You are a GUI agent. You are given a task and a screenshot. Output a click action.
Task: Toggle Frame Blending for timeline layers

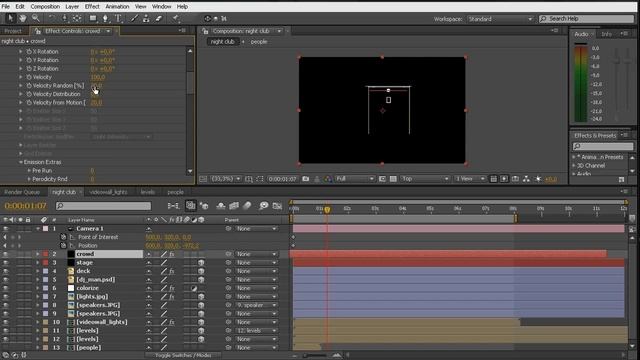pyautogui.click(x=234, y=206)
